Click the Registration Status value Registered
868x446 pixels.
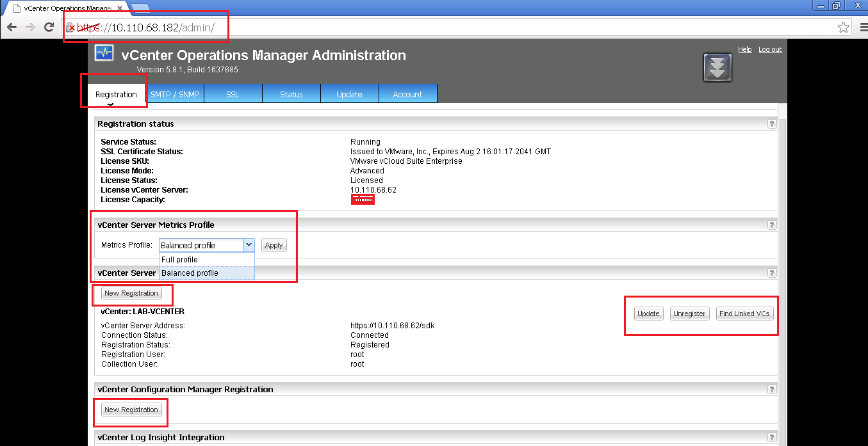pyautogui.click(x=370, y=345)
